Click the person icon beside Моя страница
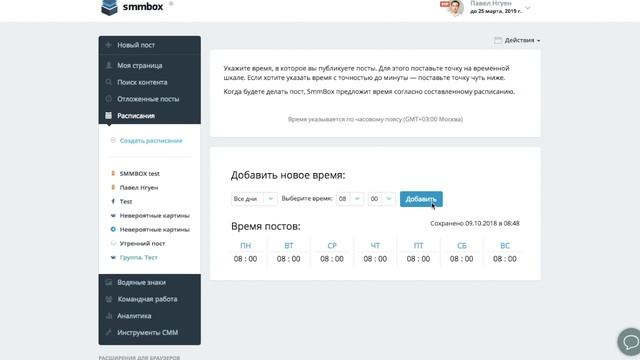The width and height of the screenshot is (640, 360). (x=109, y=65)
